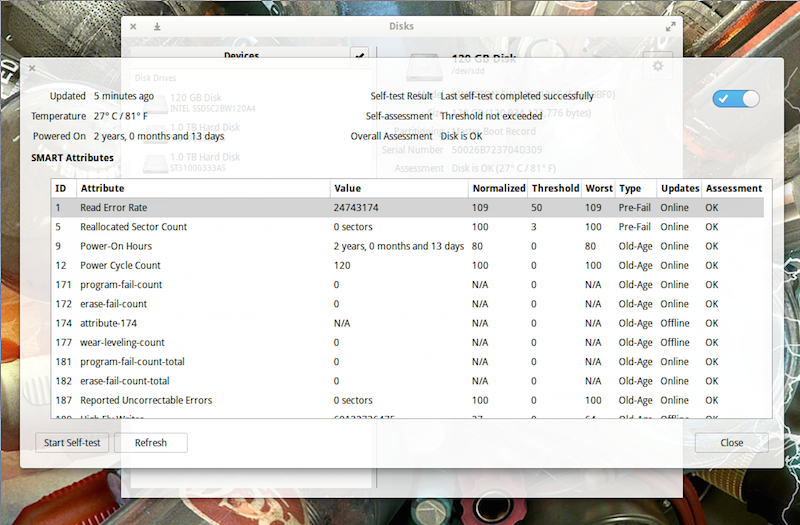This screenshot has height=525, width=800.
Task: Select the program-fail-count row
Action: 408,285
